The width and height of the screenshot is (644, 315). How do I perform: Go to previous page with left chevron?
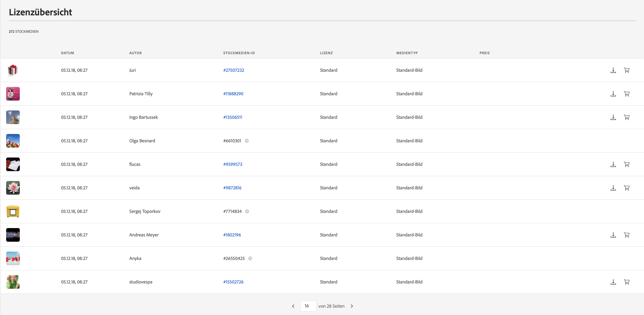tap(293, 306)
